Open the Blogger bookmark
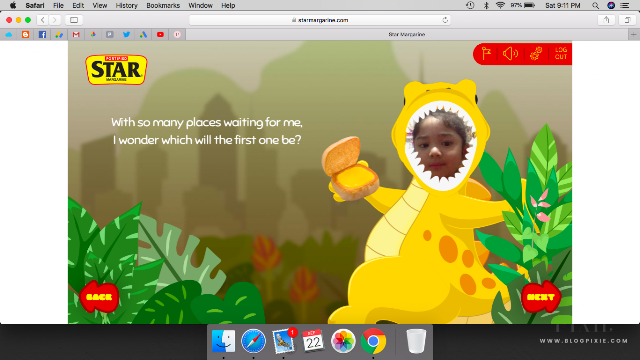The image size is (640, 360). 25,35
